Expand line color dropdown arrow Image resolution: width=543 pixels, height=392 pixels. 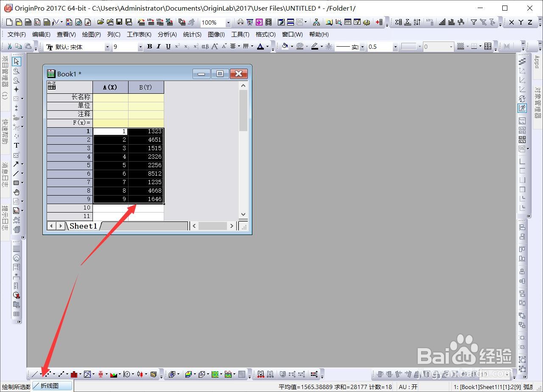[322, 47]
